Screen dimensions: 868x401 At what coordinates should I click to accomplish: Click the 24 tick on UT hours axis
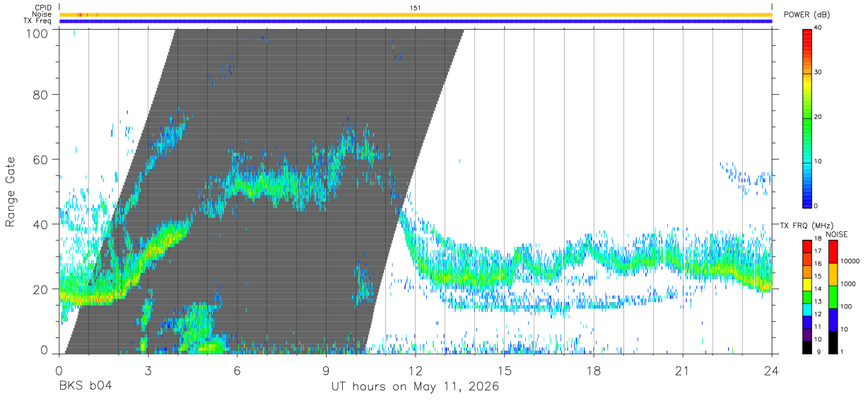(x=772, y=371)
